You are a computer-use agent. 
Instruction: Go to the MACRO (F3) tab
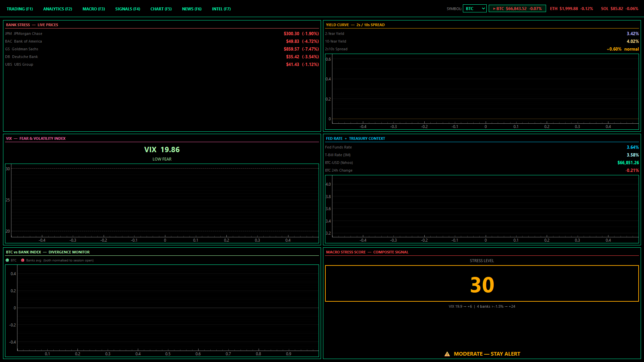pos(94,9)
